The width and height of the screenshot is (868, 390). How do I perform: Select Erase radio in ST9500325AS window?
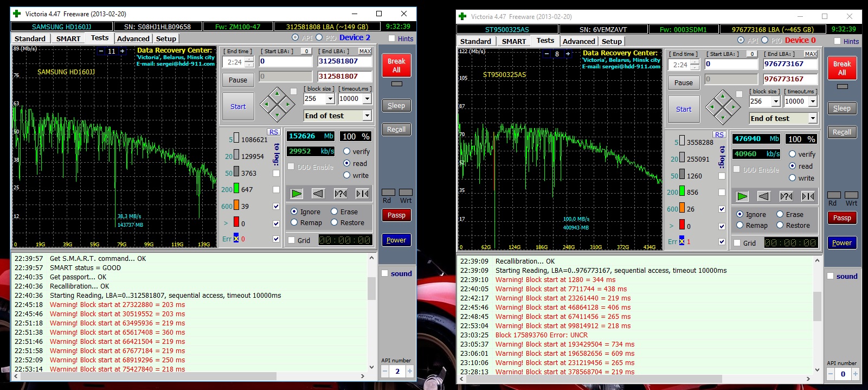click(780, 214)
